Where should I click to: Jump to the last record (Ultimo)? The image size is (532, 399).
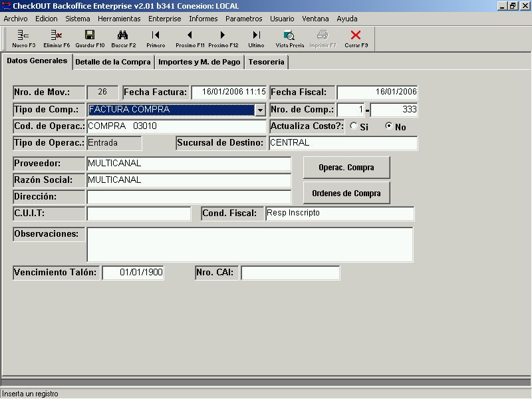(x=256, y=39)
